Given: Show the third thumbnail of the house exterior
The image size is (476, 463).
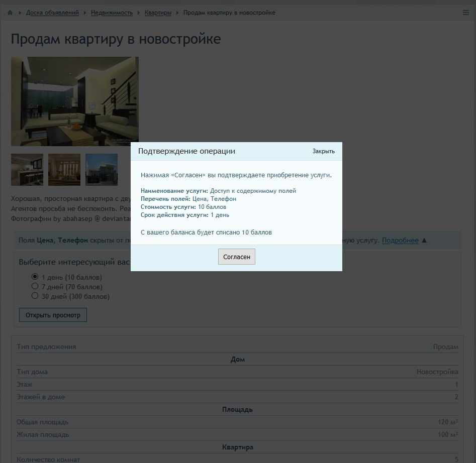Looking at the screenshot, I should click(x=102, y=170).
